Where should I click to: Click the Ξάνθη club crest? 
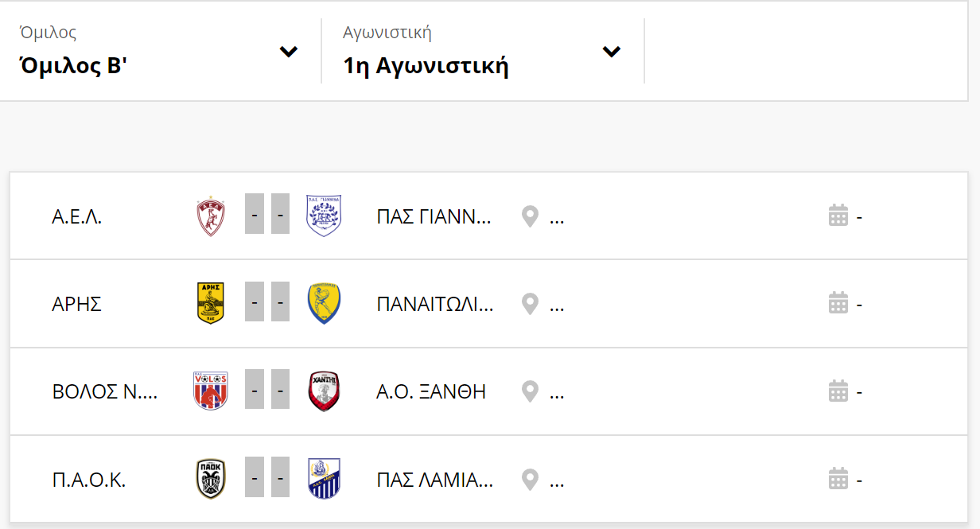[x=324, y=391]
